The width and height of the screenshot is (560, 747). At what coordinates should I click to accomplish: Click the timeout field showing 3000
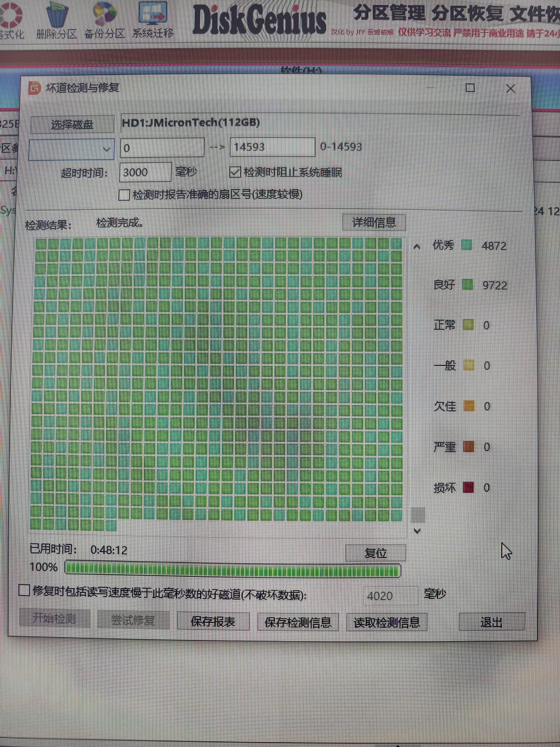click(145, 172)
